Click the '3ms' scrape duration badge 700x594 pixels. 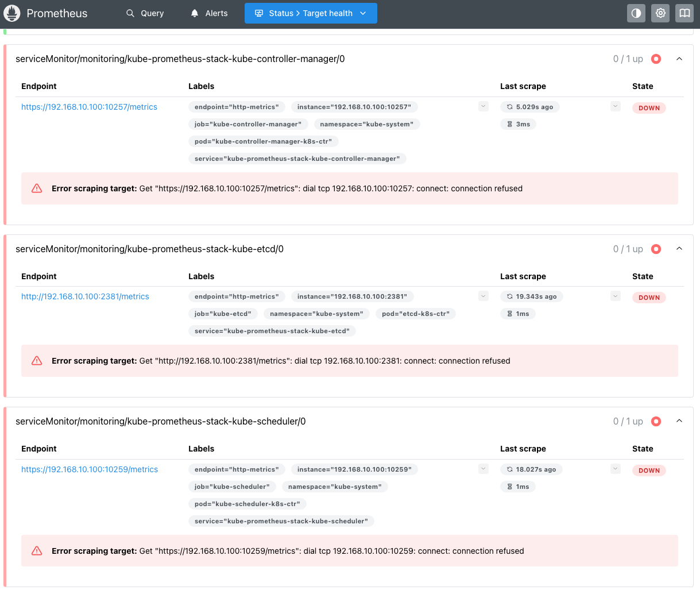(x=518, y=124)
